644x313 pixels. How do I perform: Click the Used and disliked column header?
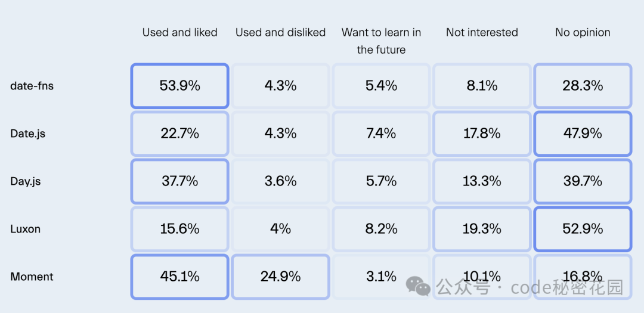coord(280,32)
